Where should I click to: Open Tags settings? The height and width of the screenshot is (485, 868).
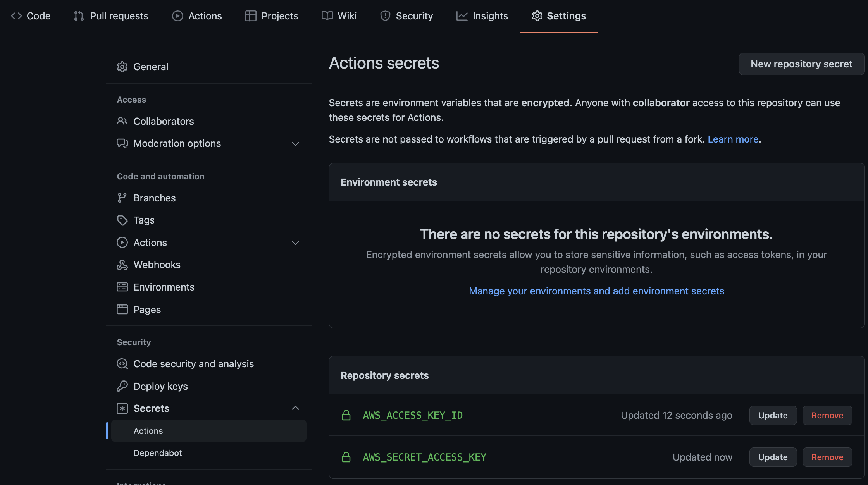click(209, 220)
